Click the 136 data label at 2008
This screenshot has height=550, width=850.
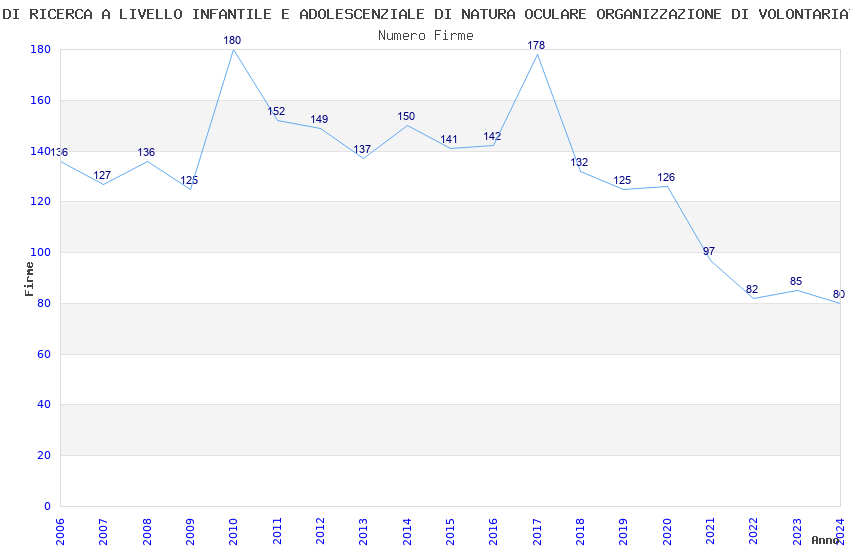[146, 152]
